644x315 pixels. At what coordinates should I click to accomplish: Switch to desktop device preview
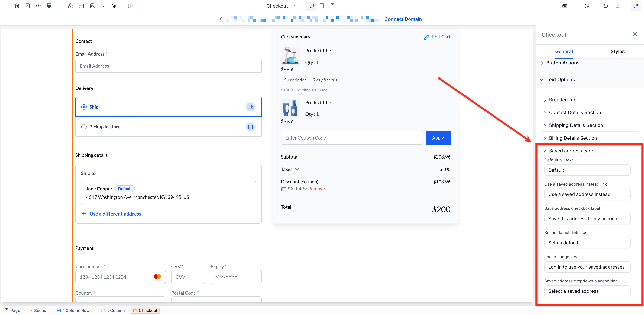pos(311,6)
